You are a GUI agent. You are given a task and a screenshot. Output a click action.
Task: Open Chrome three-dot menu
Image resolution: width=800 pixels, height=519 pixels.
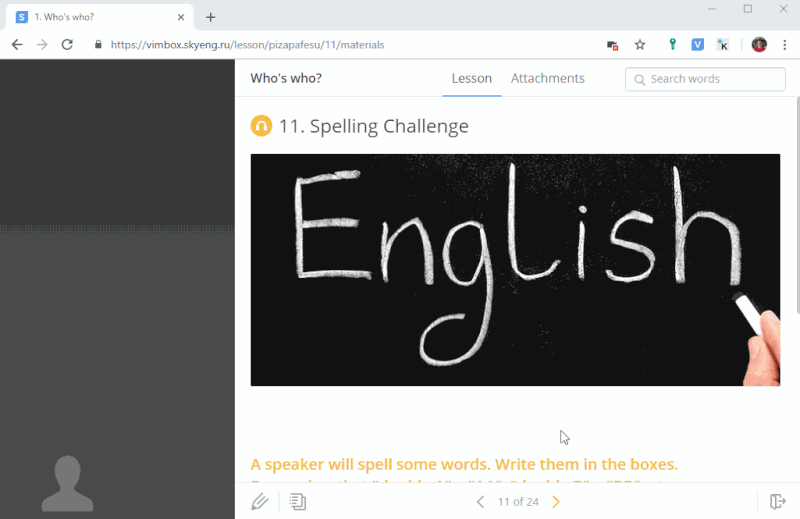tap(785, 45)
